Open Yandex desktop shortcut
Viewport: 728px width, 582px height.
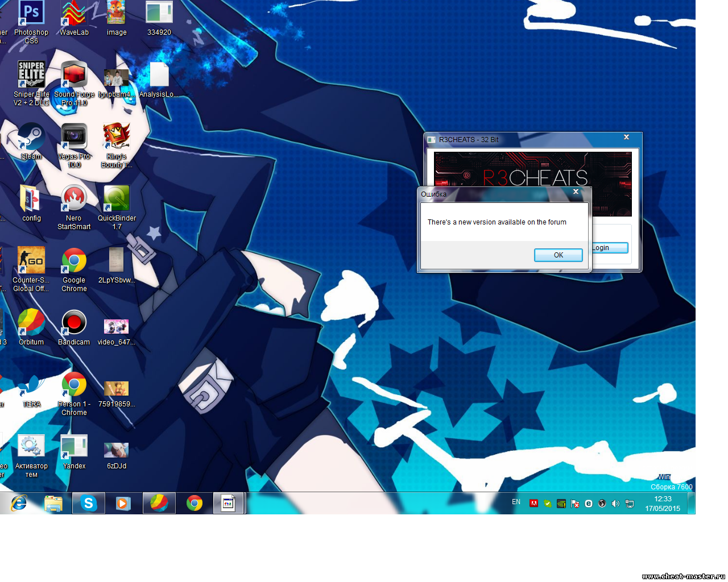point(74,451)
